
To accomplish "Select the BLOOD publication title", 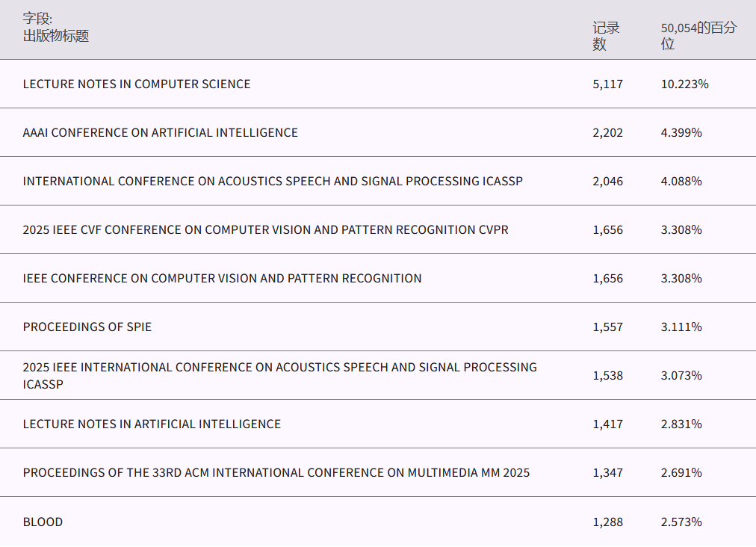I will click(43, 522).
